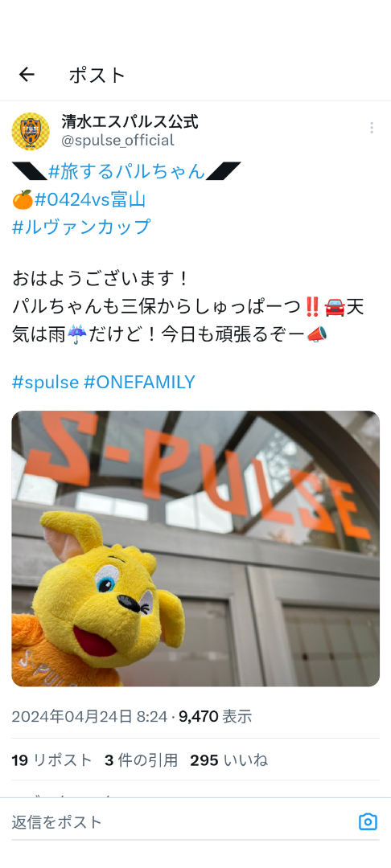The image size is (391, 868).
Task: View the 3 quote posts
Action: (142, 760)
